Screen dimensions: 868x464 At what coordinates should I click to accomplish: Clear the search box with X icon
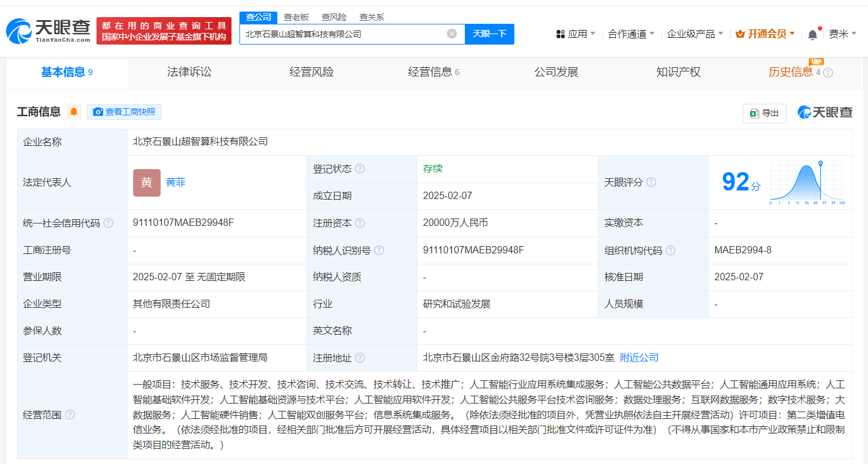pyautogui.click(x=451, y=34)
